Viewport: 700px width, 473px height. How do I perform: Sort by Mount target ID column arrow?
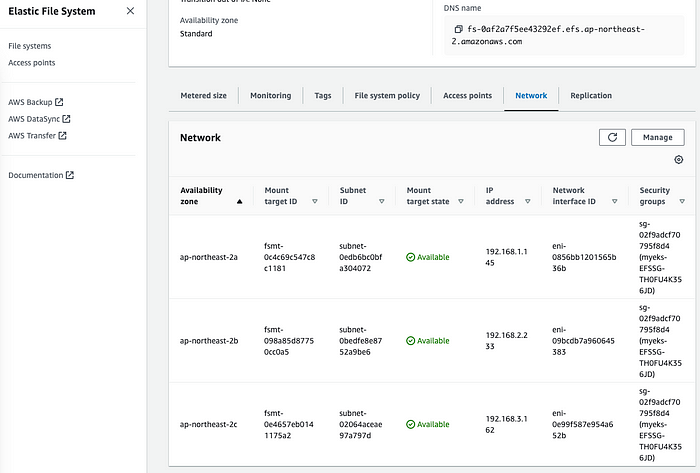click(315, 202)
